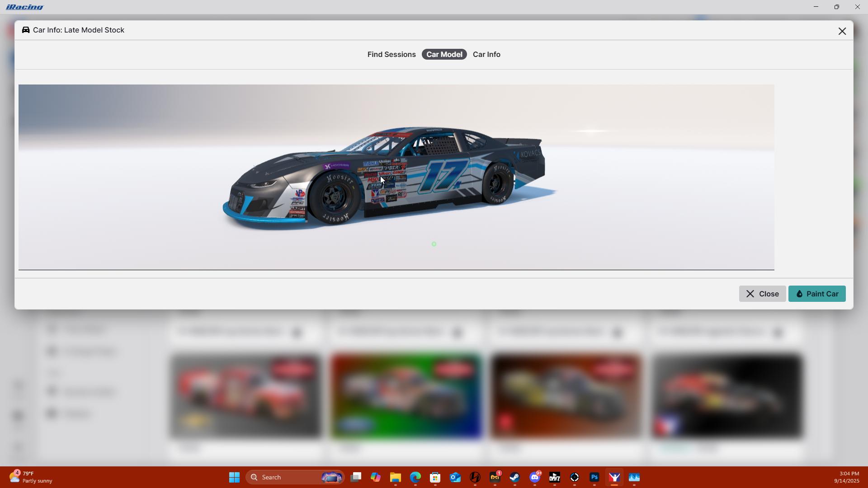Launch Photoshop from the taskbar
The image size is (868, 488).
point(594,477)
